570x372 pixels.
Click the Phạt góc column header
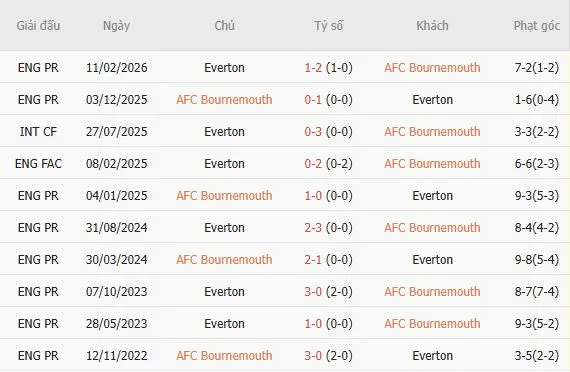[x=537, y=26]
